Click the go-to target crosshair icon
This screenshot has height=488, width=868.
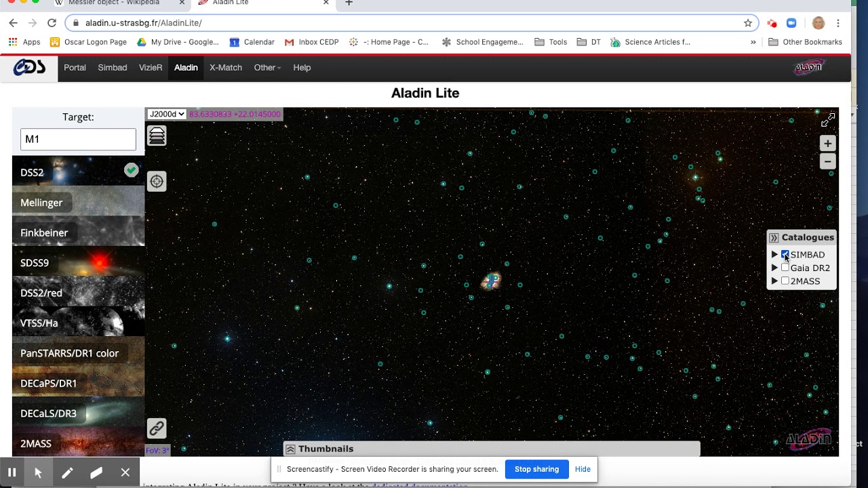(x=157, y=181)
